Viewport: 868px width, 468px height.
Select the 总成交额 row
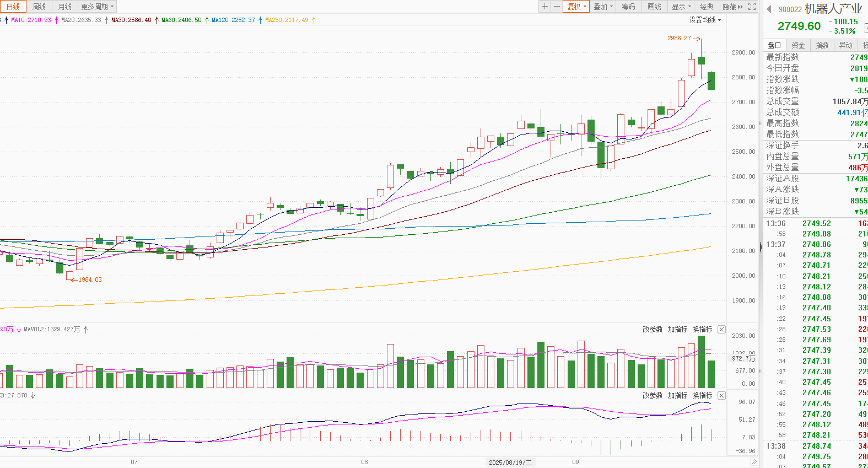816,112
